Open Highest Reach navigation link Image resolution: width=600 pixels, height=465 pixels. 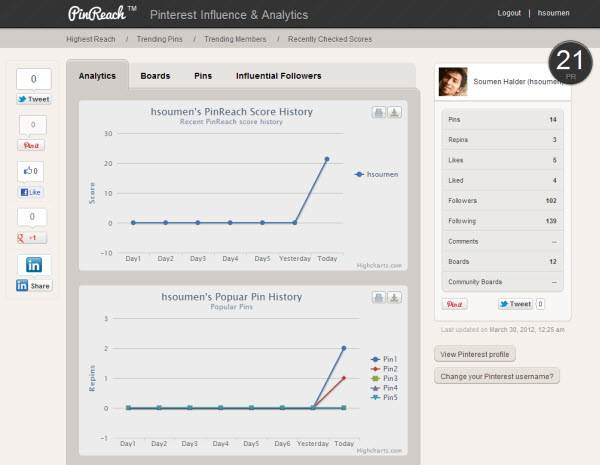pos(91,39)
